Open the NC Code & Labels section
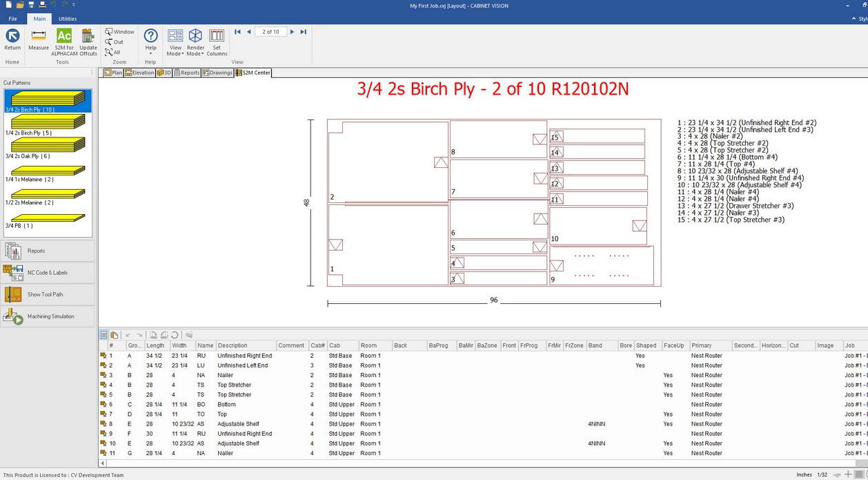The image size is (868, 480). pyautogui.click(x=48, y=273)
